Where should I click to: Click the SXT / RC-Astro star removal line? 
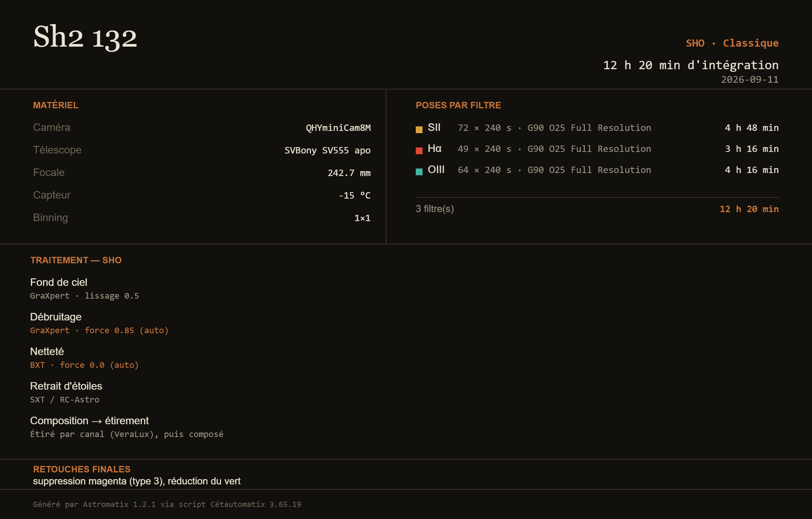(65, 400)
